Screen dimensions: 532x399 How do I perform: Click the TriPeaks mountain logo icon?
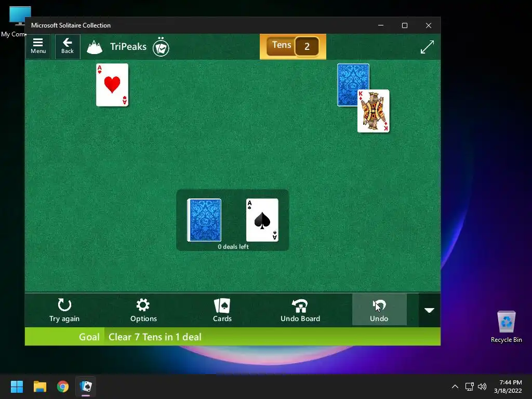(95, 47)
